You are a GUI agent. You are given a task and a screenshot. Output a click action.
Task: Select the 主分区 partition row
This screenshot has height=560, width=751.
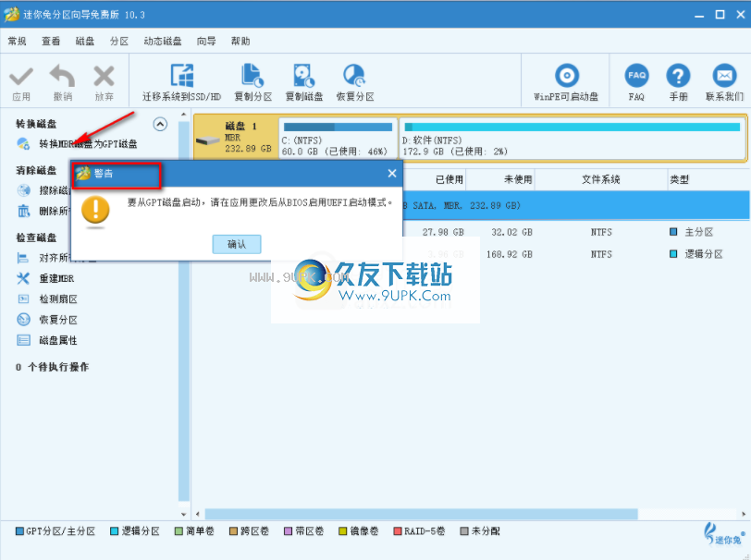coord(576,232)
